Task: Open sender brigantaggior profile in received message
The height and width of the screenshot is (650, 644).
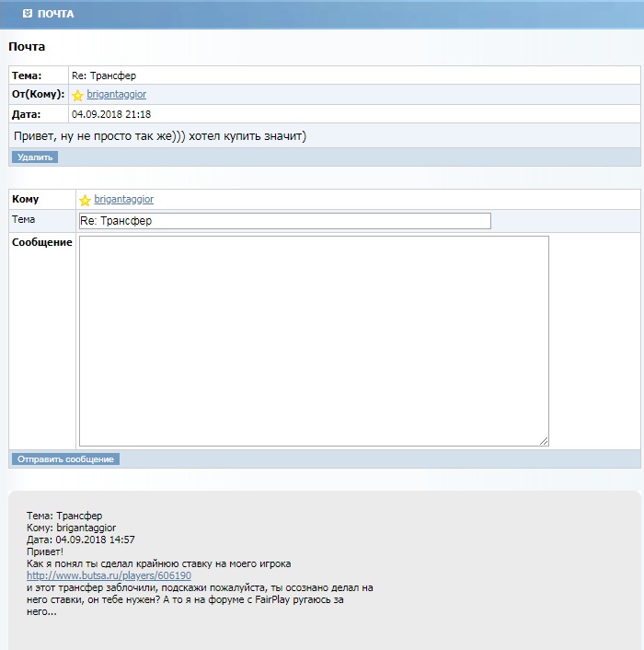Action: [x=116, y=94]
